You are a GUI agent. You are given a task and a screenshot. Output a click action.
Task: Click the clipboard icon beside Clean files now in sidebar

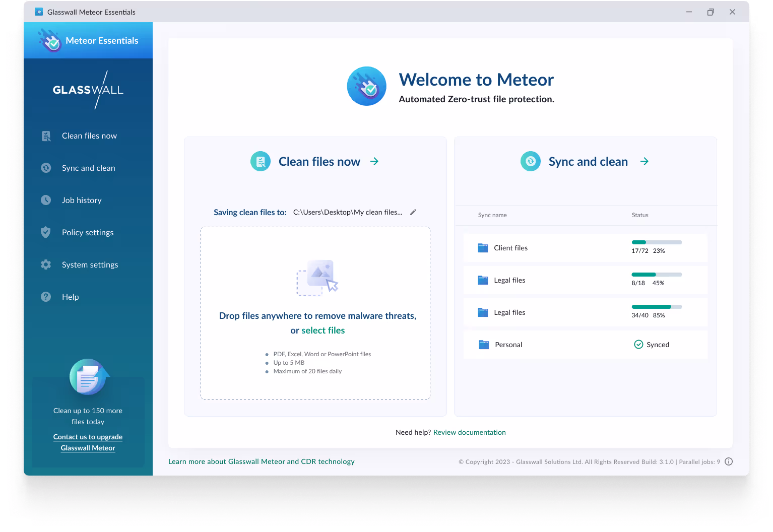tap(46, 136)
